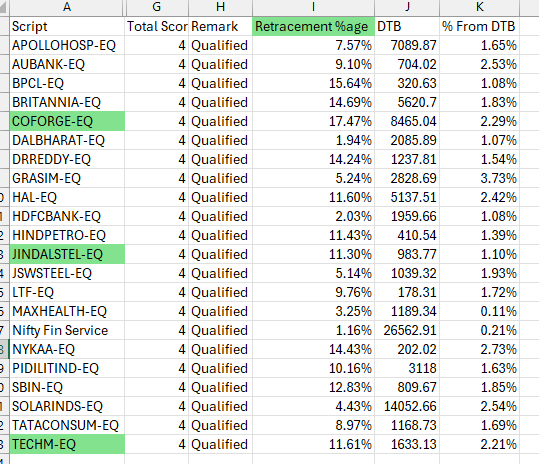The width and height of the screenshot is (539, 464).
Task: Select the GRASIM-EQ cell
Action: [x=67, y=178]
